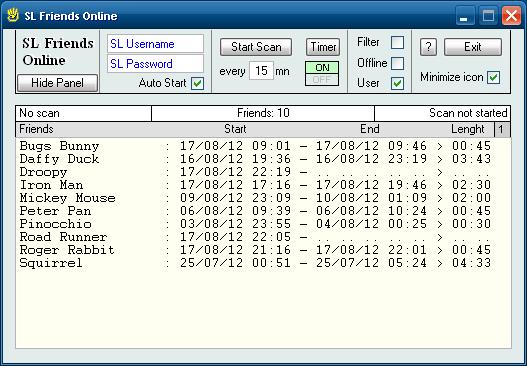
Task: Click the End column header
Action: coord(370,129)
